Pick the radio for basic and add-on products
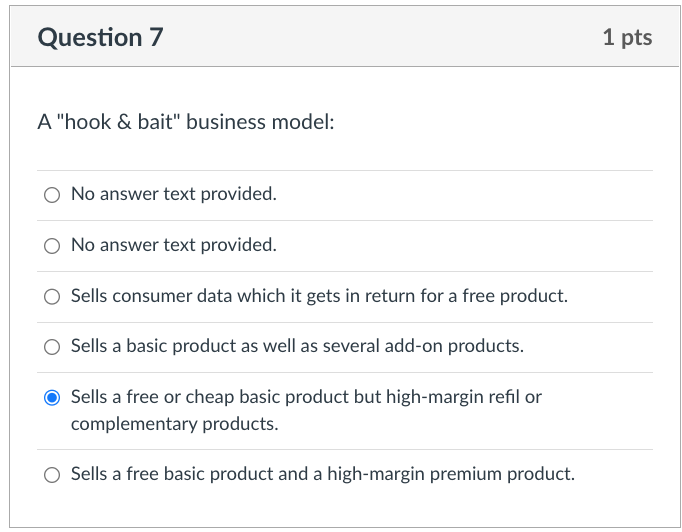 click(52, 347)
